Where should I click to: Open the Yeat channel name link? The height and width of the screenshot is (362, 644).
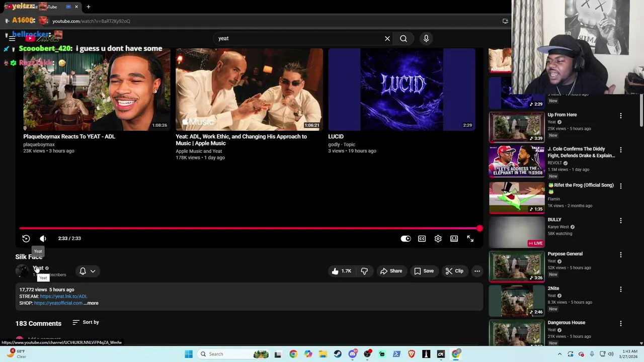click(x=38, y=268)
